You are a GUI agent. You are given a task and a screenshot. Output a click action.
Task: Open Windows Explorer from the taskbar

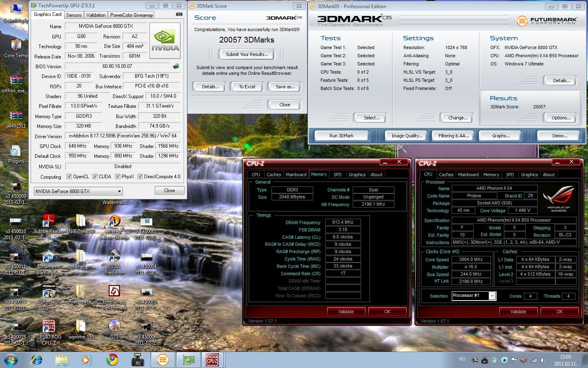tap(62, 360)
